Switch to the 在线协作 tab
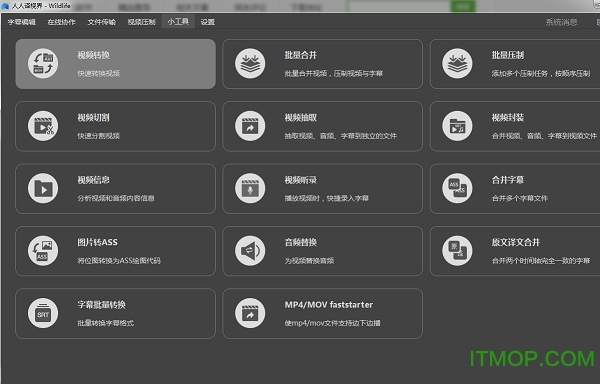 pos(61,22)
